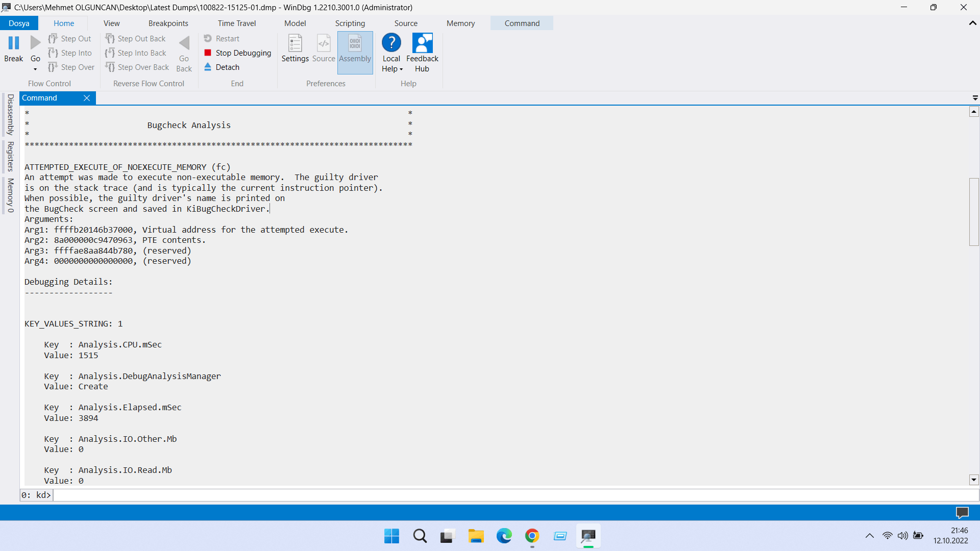Click the Break pause icon
980x551 pixels.
14,43
